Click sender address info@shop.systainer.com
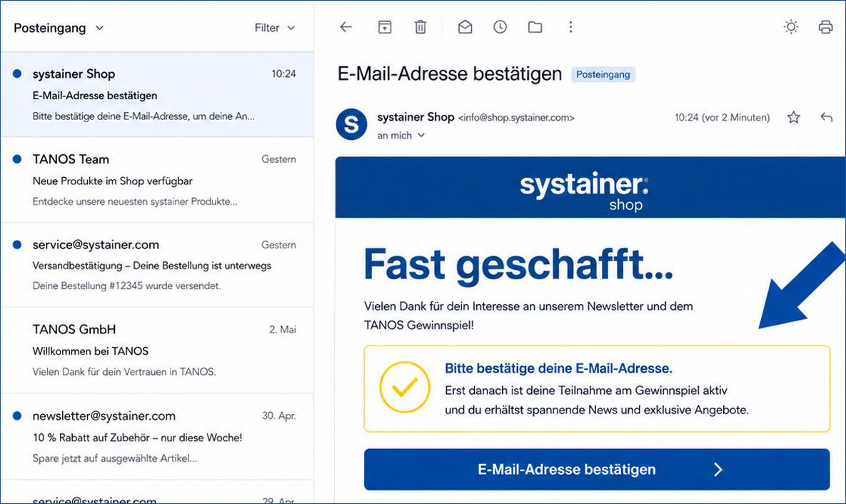This screenshot has height=504, width=846. click(516, 118)
